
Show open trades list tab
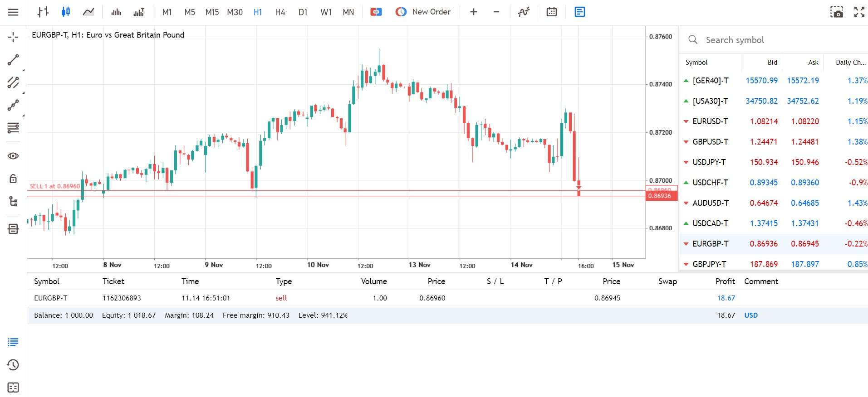pyautogui.click(x=13, y=342)
